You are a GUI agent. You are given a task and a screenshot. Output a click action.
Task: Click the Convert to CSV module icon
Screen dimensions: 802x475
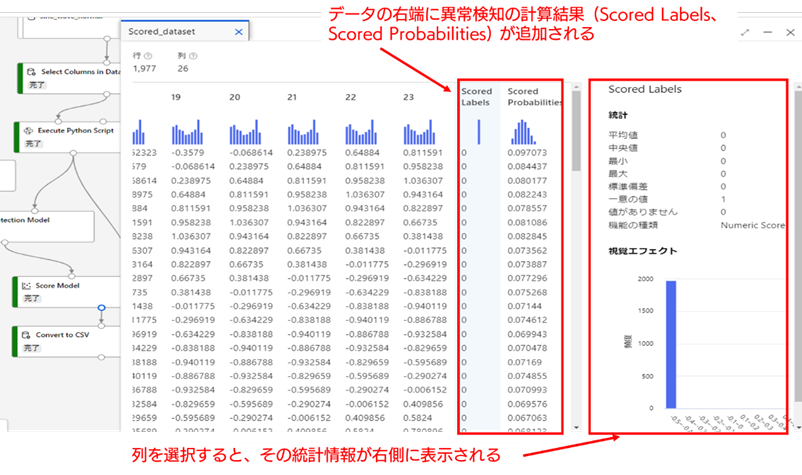[x=26, y=335]
